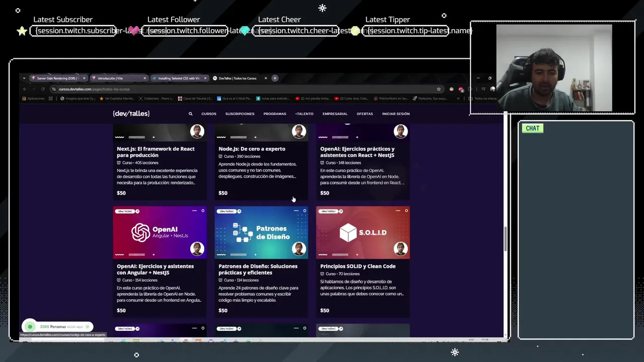Open Patrones de Diseño course title
Viewport: 644px width, 362px height.
tap(258, 269)
